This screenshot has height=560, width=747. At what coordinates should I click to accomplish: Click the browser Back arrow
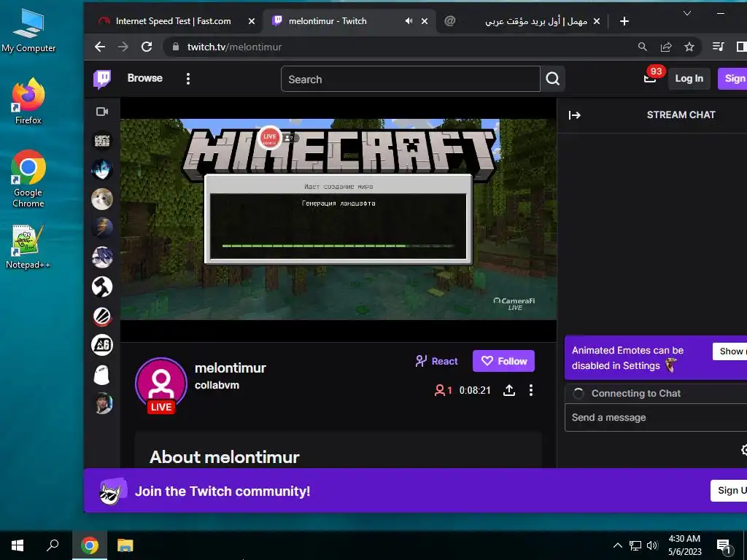[x=99, y=47]
